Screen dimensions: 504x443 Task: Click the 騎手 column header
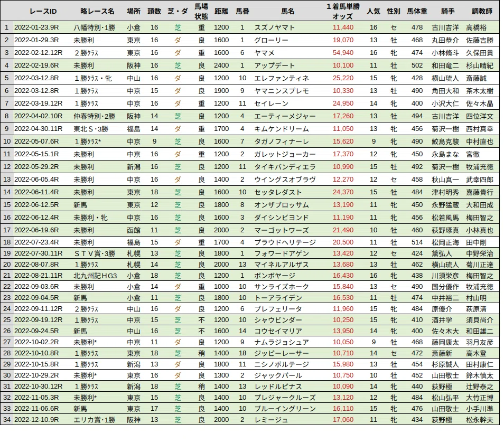click(448, 11)
